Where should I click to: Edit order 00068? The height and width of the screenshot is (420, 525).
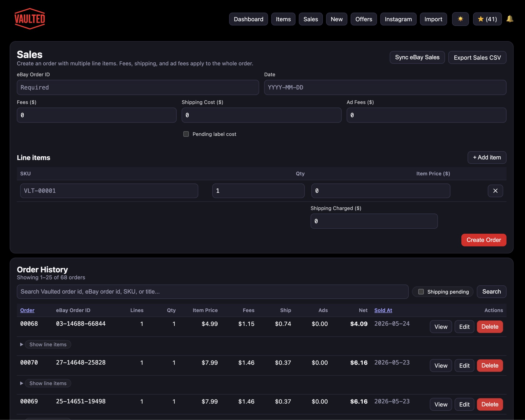(x=464, y=327)
